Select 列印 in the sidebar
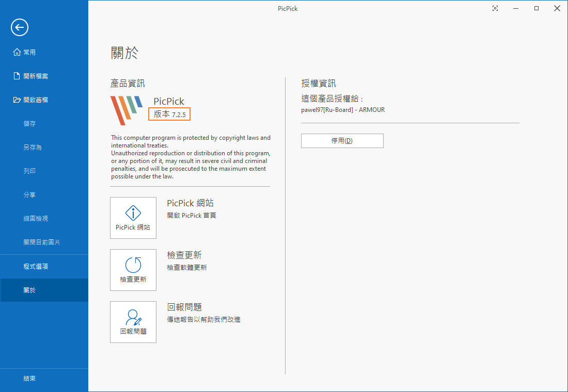568x392 pixels. click(x=44, y=171)
